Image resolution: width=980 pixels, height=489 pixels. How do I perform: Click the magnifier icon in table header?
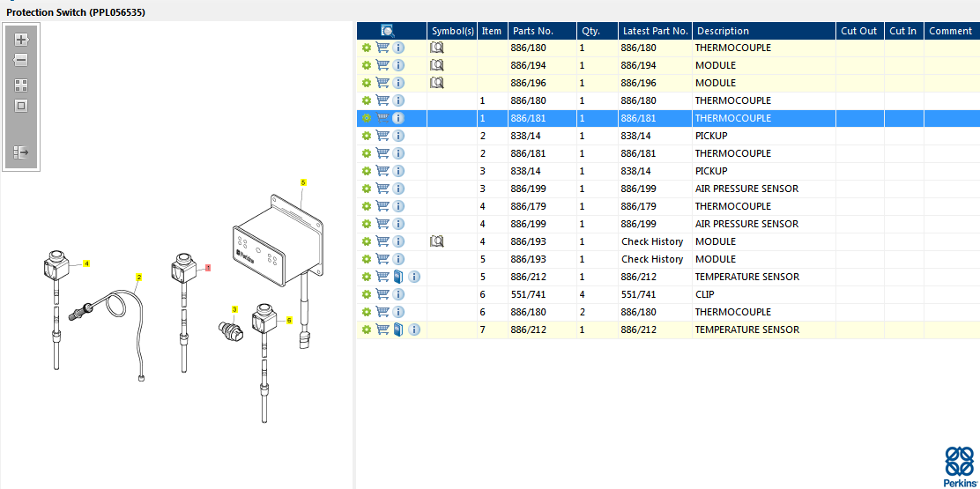click(387, 31)
